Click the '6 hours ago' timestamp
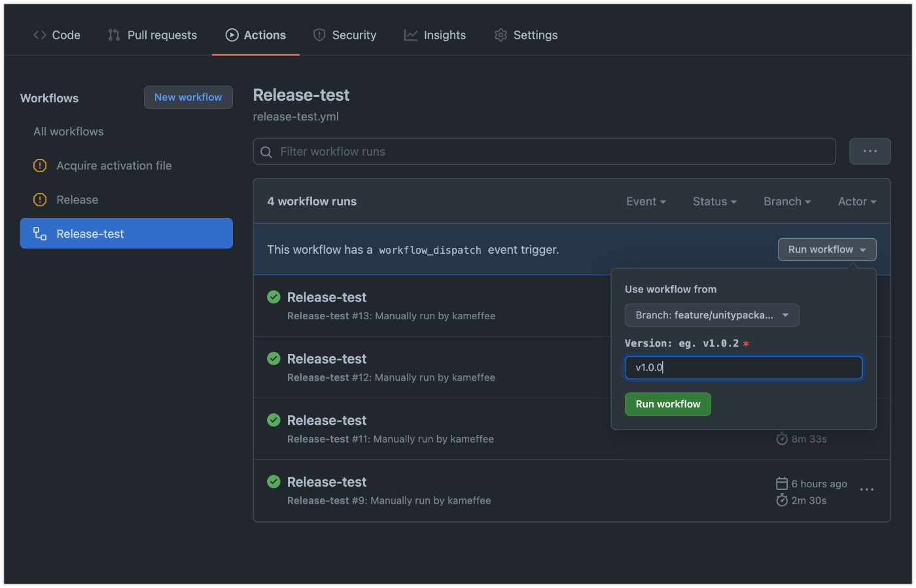Image resolution: width=916 pixels, height=588 pixels. pos(819,484)
